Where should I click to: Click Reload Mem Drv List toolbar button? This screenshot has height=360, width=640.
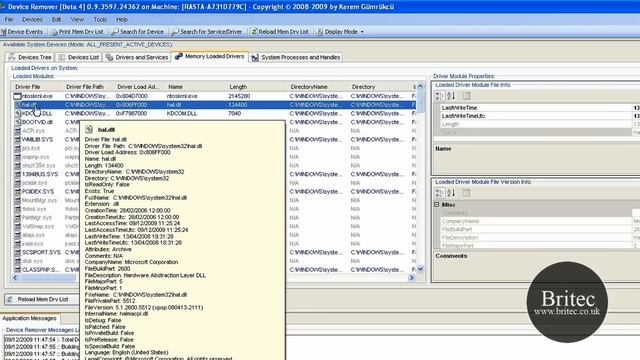[x=280, y=31]
